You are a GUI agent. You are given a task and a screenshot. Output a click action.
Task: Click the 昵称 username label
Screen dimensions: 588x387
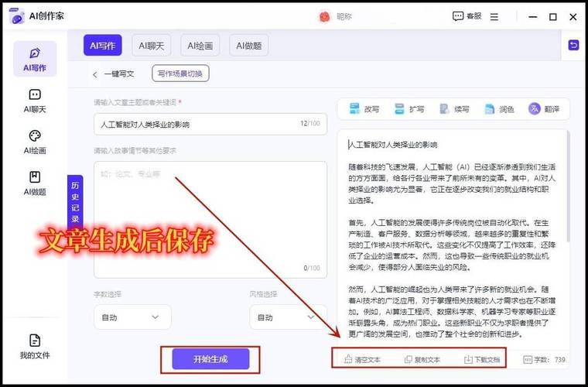click(x=344, y=16)
